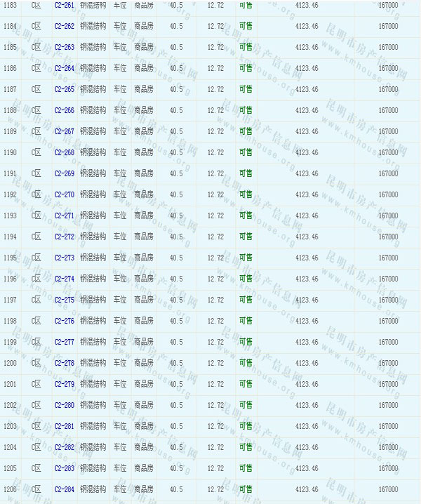Open the C2-261 unit link

tap(64, 6)
